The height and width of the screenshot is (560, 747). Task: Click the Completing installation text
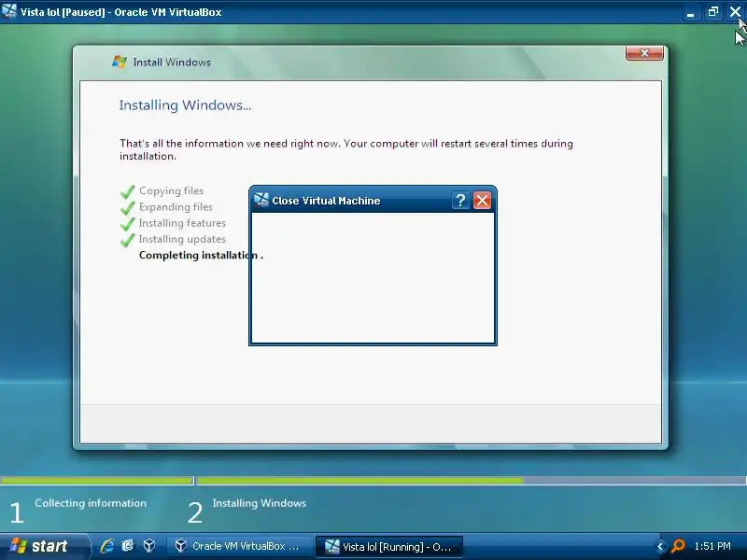[201, 255]
